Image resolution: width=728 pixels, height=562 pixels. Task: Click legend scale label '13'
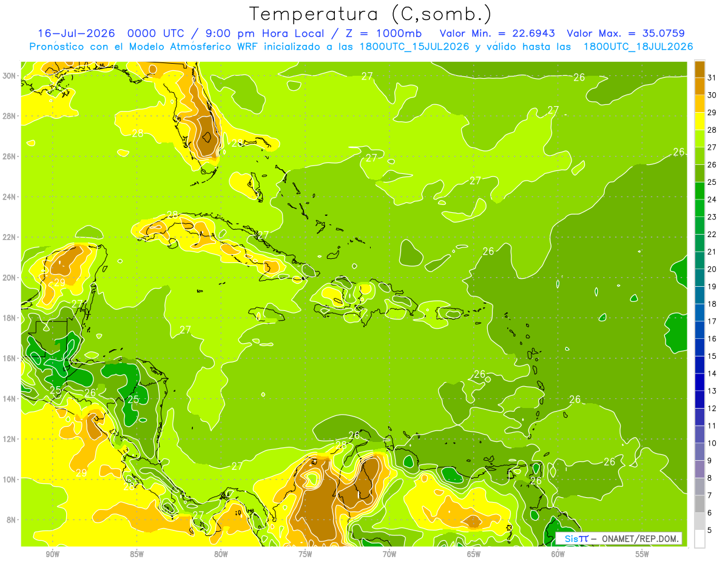[712, 391]
